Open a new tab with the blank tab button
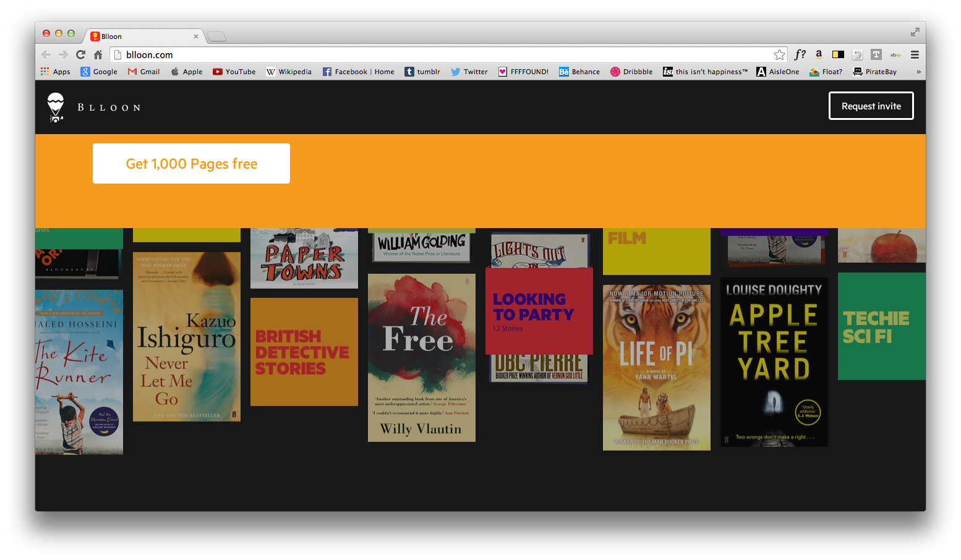Image resolution: width=961 pixels, height=560 pixels. pyautogui.click(x=216, y=37)
